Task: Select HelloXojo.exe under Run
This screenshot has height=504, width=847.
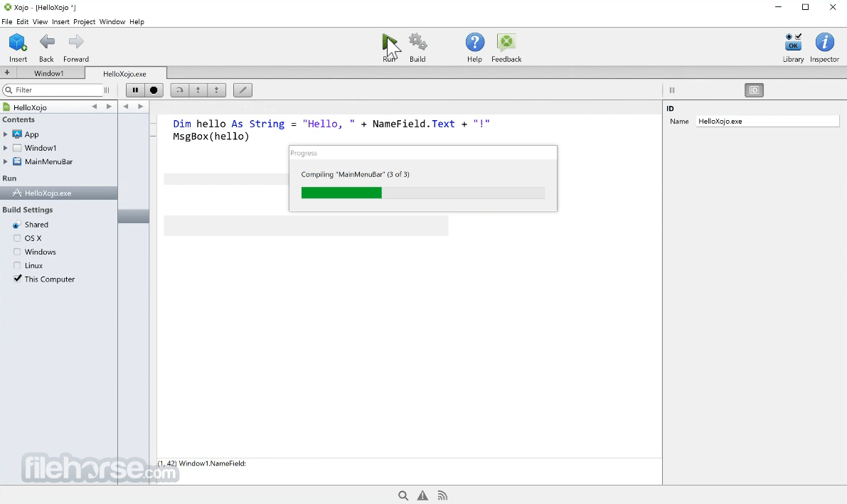Action: click(59, 193)
